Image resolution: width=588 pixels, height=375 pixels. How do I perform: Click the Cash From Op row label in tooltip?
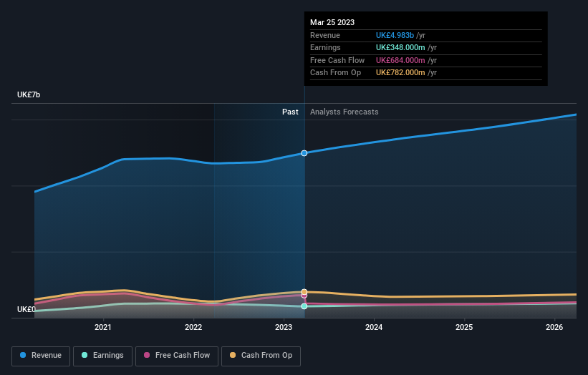pyautogui.click(x=336, y=73)
